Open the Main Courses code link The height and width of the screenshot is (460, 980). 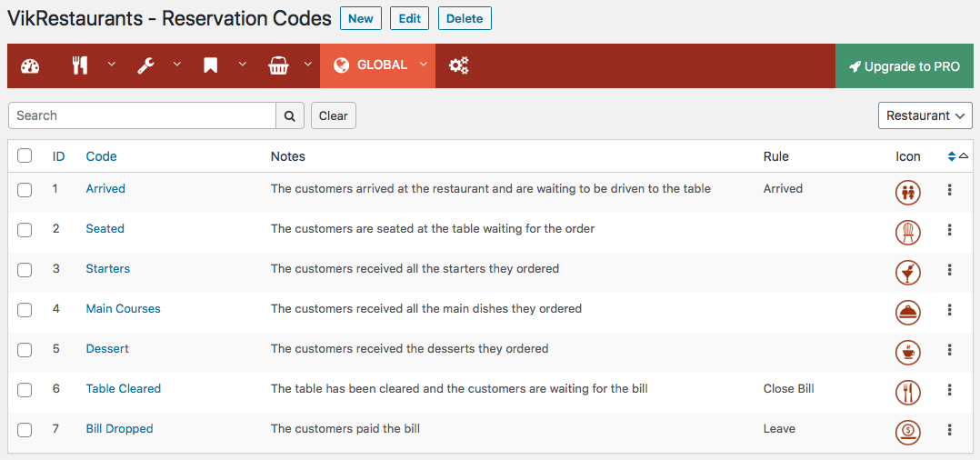(x=123, y=308)
